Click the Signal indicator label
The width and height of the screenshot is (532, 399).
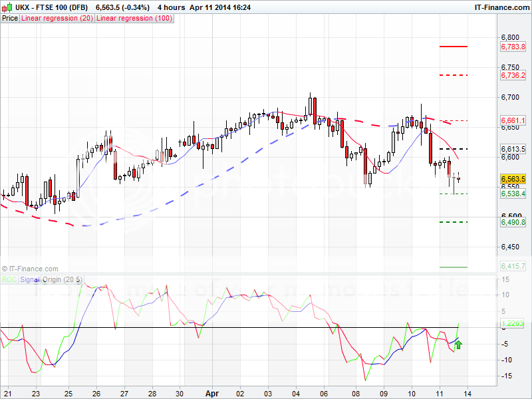point(31,279)
